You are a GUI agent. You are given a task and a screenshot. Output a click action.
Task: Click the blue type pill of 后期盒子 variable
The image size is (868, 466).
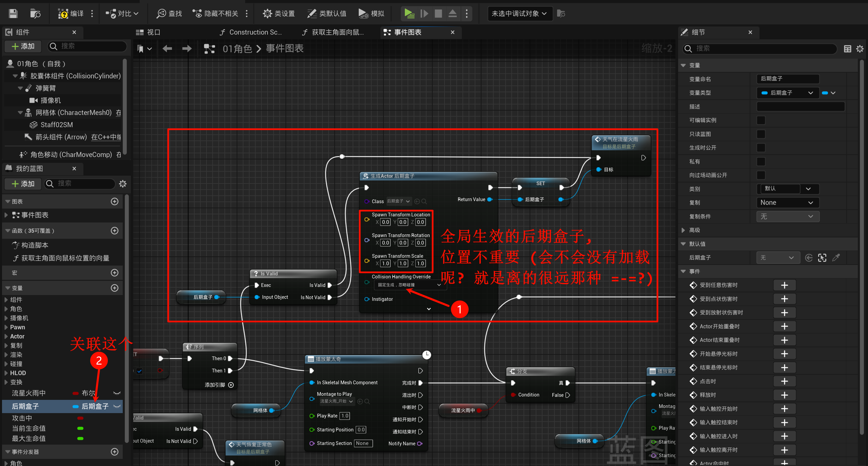tap(76, 406)
